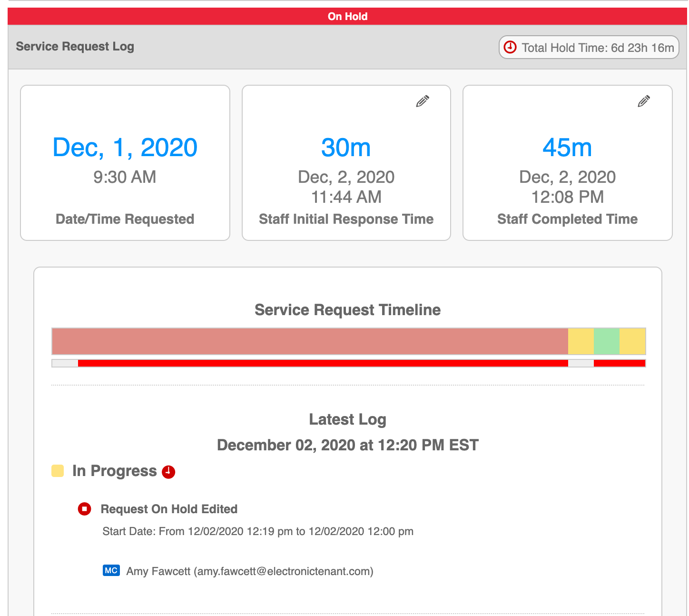Click the Dec, 1, 2020 requested date
This screenshot has width=689, height=616.
tap(125, 148)
